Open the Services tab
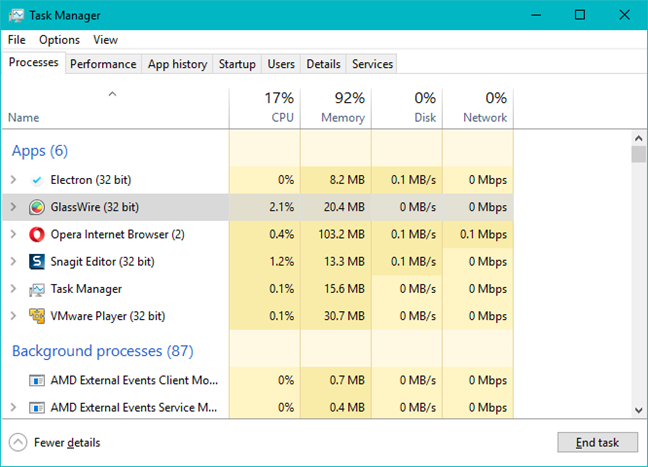 coord(372,64)
